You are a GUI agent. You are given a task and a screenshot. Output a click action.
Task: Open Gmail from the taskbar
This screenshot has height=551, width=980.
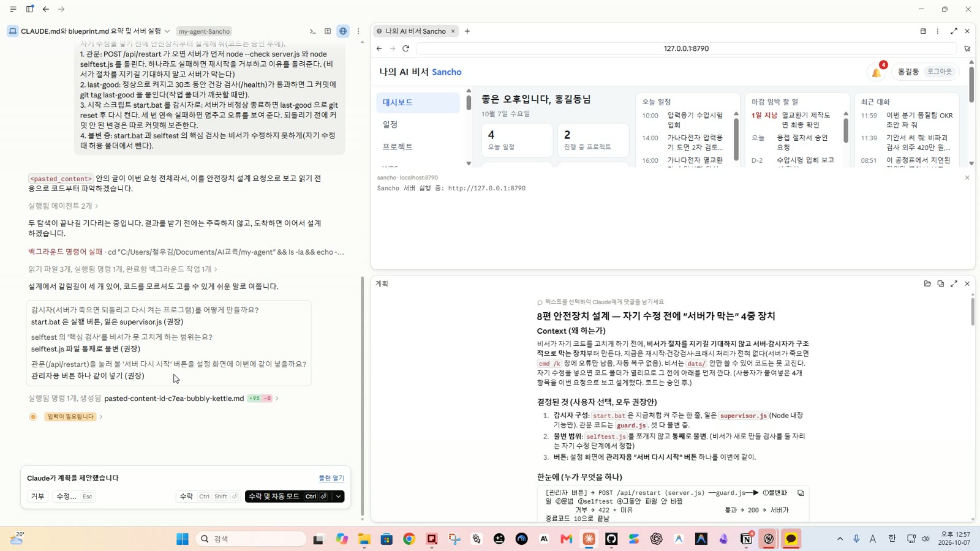point(567,539)
